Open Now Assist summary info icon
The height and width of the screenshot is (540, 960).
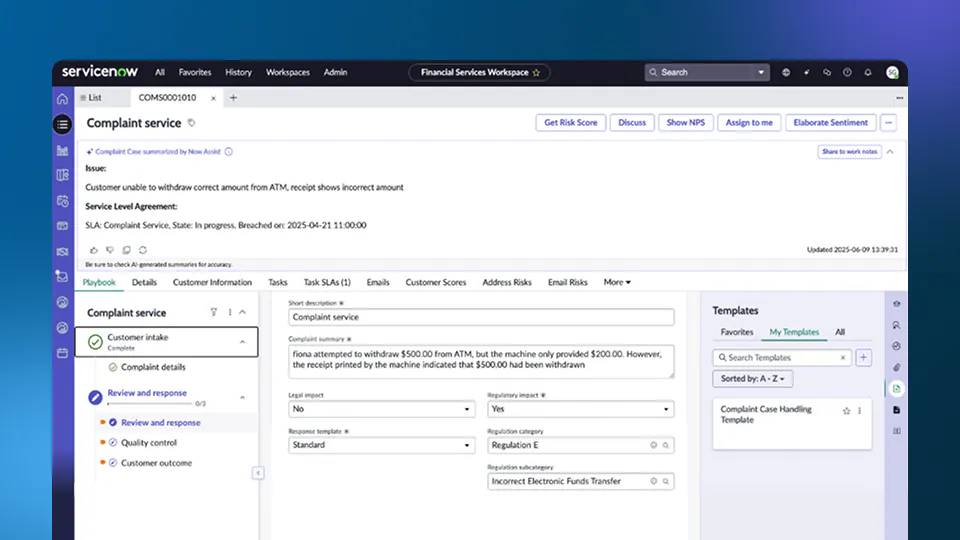tap(228, 151)
